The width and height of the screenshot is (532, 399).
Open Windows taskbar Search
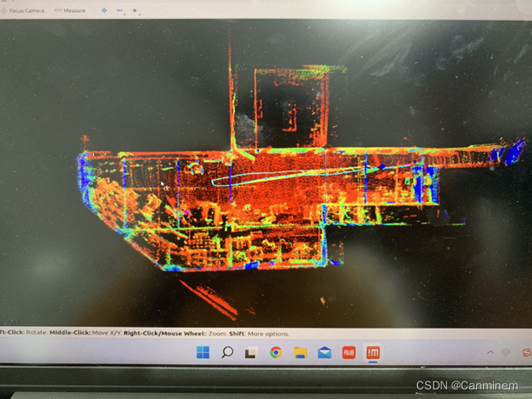coord(228,352)
